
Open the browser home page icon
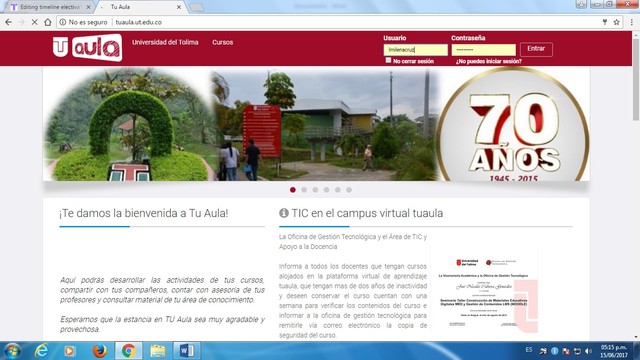click(x=48, y=22)
